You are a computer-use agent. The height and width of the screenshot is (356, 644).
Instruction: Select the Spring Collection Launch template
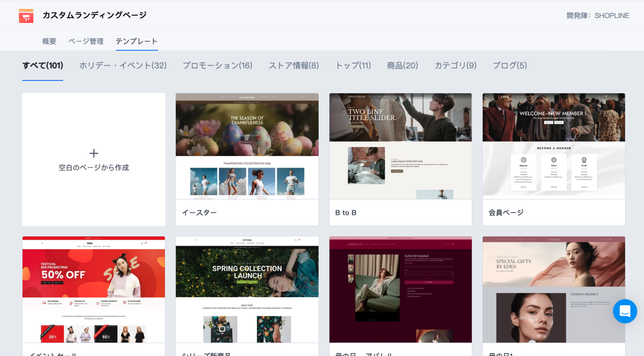pos(247,289)
